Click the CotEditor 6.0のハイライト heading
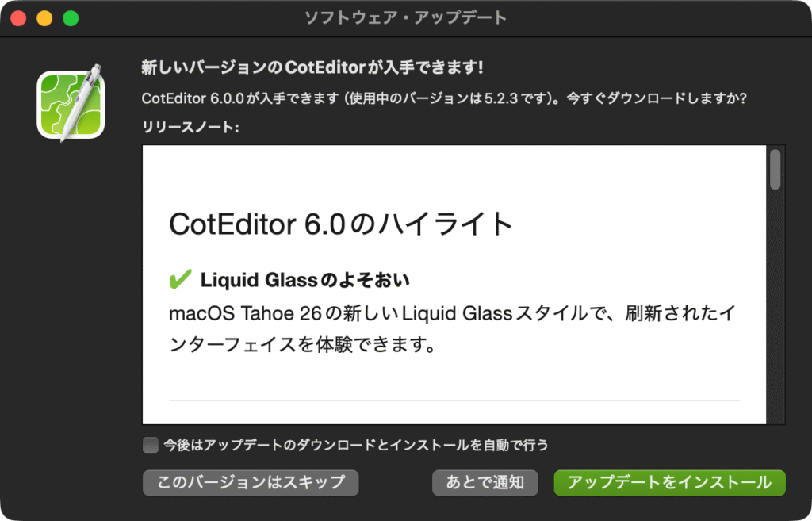 tap(341, 224)
